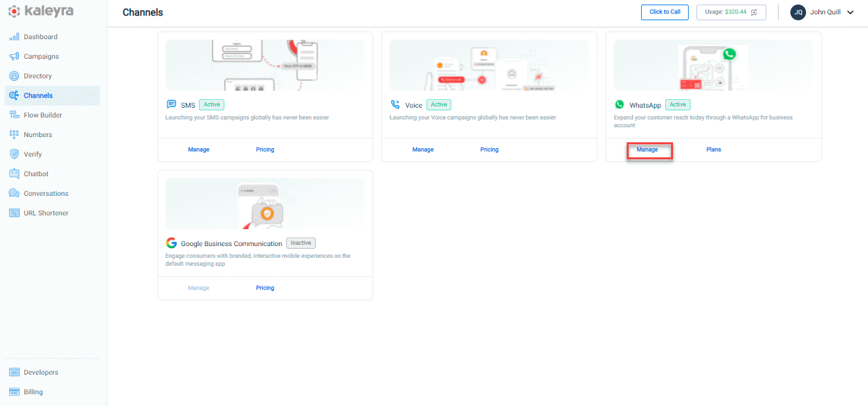
Task: Click the Inactive status badge
Action: tap(301, 243)
